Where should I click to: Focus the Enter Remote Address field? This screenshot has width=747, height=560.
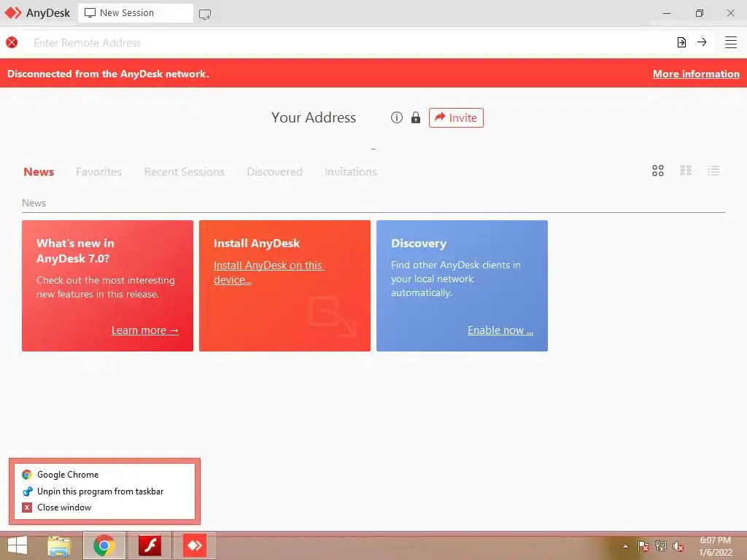[x=348, y=42]
